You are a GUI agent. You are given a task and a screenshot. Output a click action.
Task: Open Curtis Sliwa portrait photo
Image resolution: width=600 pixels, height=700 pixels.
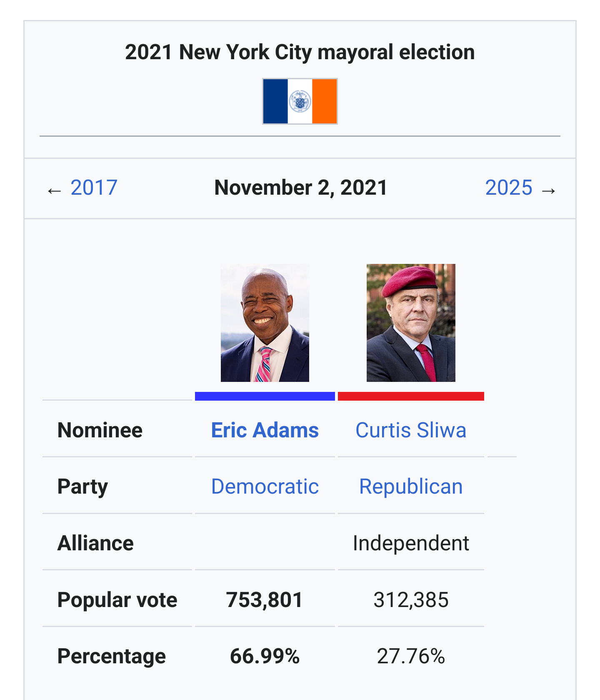411,323
